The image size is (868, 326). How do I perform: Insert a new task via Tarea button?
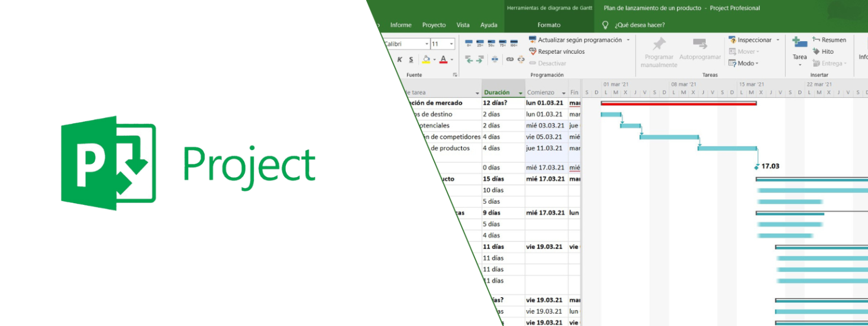click(x=800, y=48)
